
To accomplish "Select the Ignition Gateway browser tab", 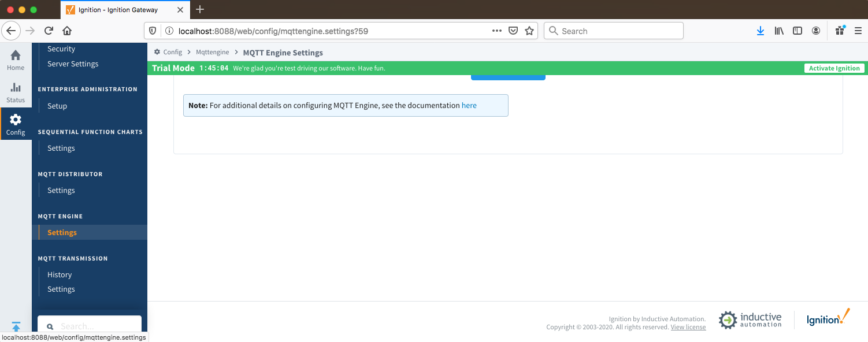I will pos(125,10).
